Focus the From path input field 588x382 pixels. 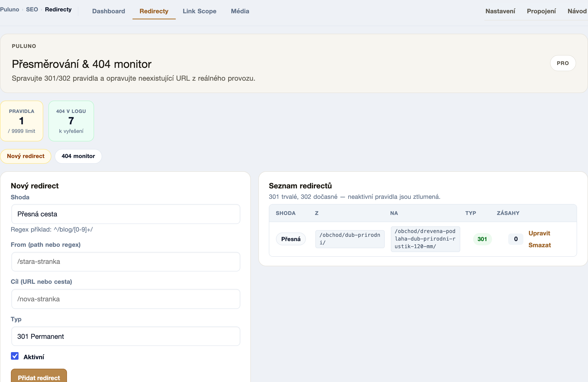126,261
